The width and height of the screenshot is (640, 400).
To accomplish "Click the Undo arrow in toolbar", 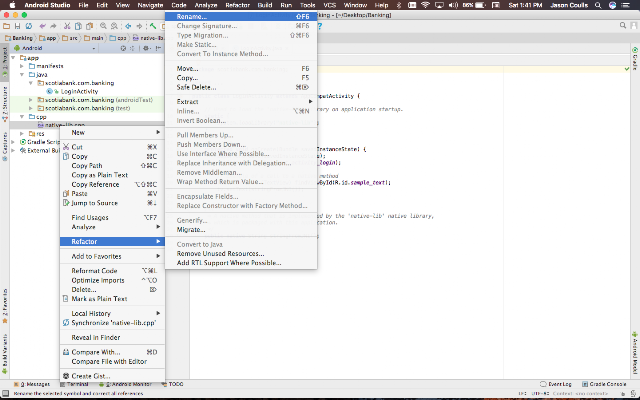I will click(x=42, y=26).
